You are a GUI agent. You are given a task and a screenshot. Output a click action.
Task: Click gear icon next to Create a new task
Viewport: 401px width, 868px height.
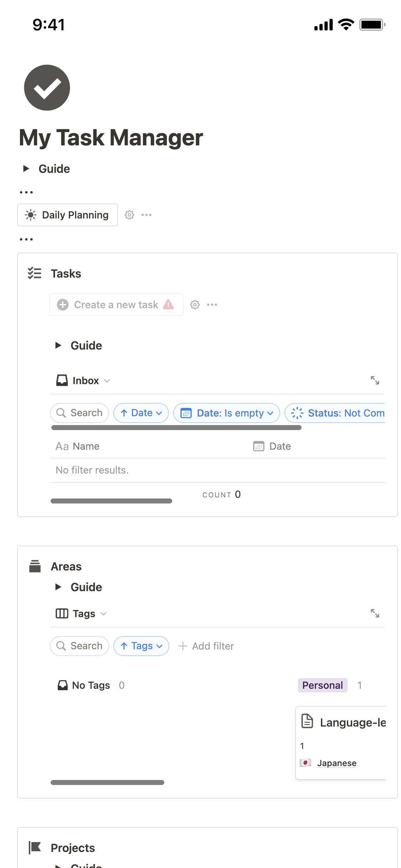(195, 305)
